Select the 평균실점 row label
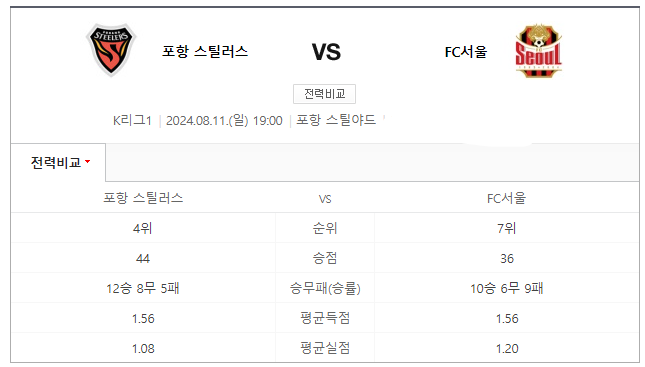 click(325, 348)
